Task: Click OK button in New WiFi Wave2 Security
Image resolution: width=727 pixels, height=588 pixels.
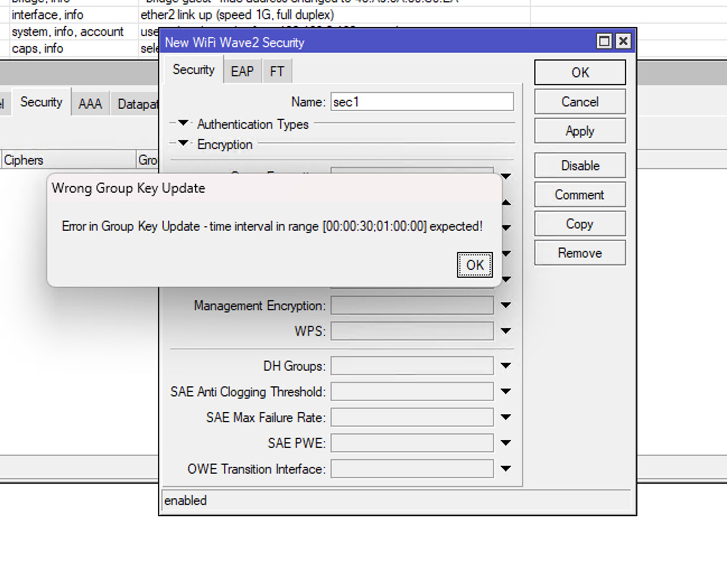Action: [580, 72]
